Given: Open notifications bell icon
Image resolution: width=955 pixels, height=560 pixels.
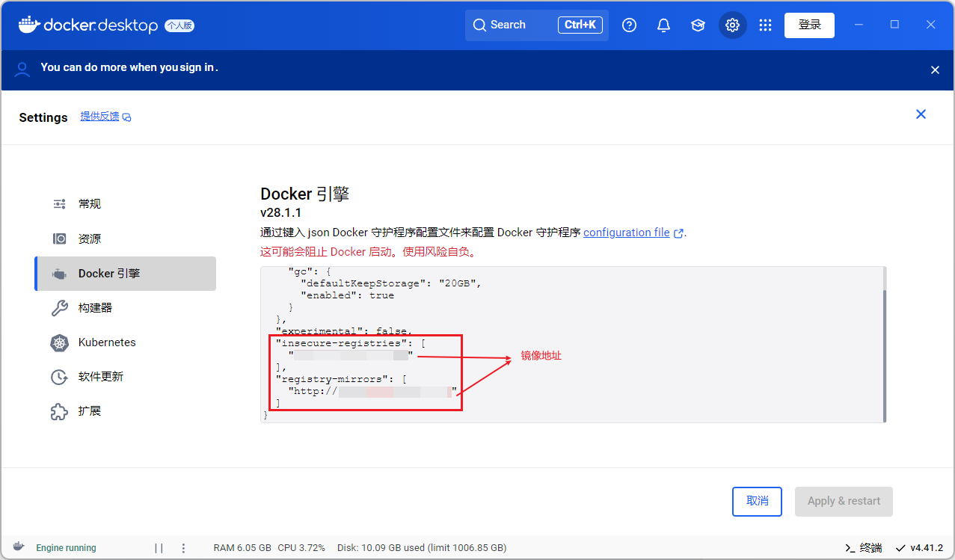Looking at the screenshot, I should [x=663, y=25].
